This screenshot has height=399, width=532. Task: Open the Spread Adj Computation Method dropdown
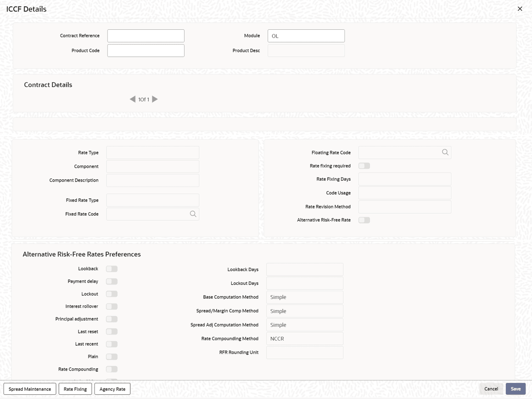tap(305, 325)
